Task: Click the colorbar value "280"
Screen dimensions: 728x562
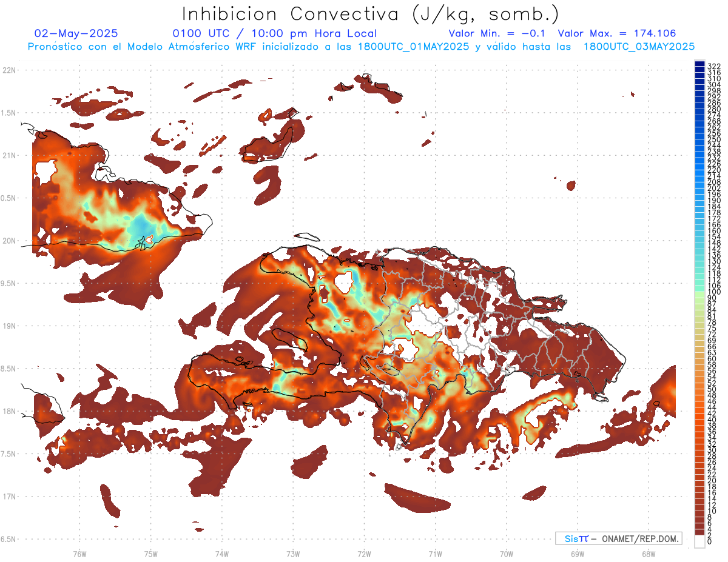Action: pos(714,109)
